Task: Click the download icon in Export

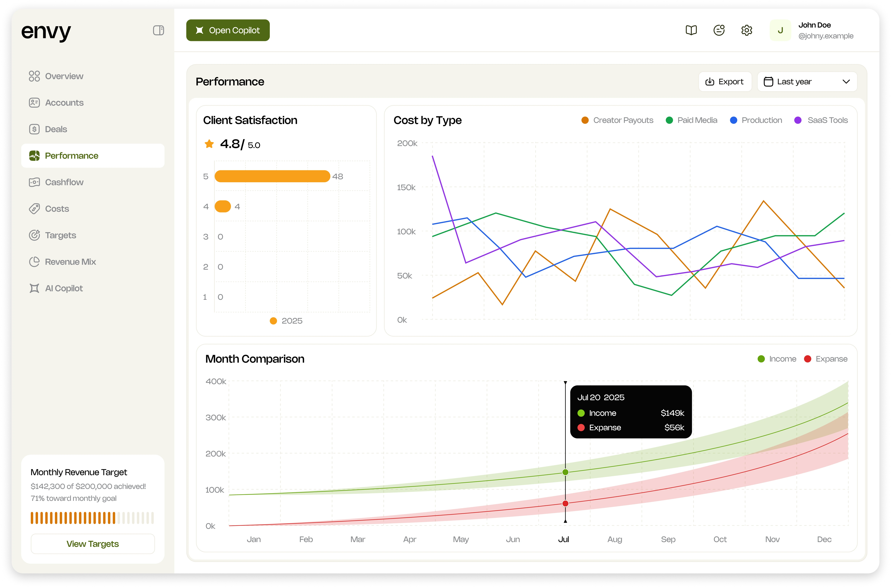Action: [709, 82]
